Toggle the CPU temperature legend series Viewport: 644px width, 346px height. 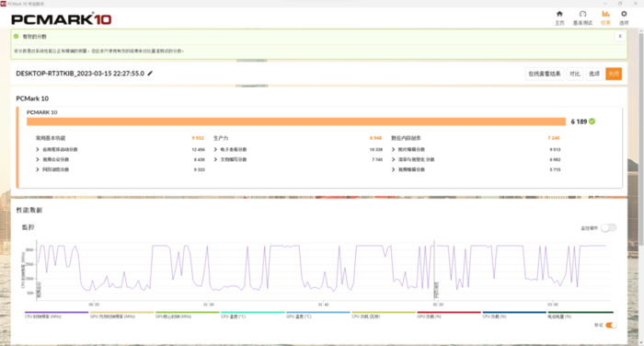(x=253, y=315)
